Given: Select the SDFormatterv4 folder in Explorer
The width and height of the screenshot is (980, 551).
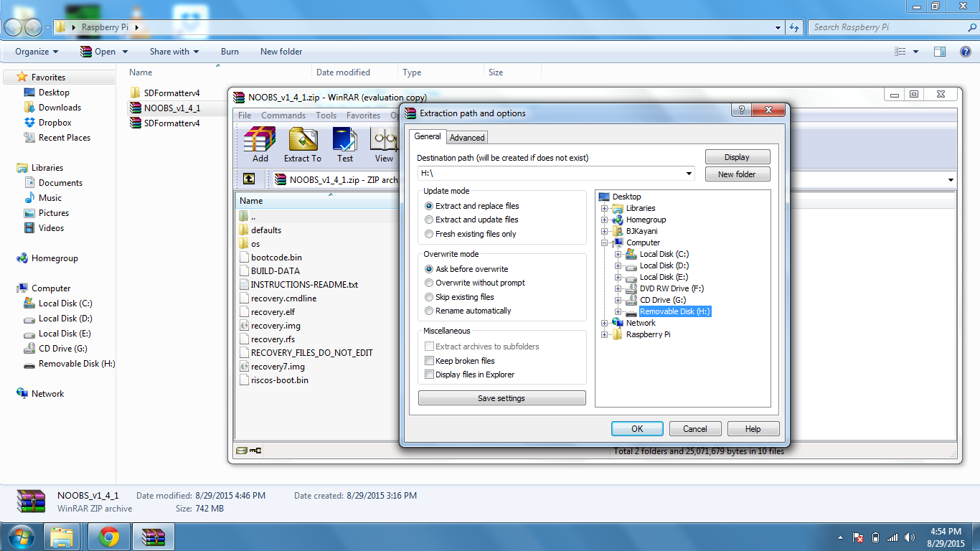Looking at the screenshot, I should click(171, 93).
